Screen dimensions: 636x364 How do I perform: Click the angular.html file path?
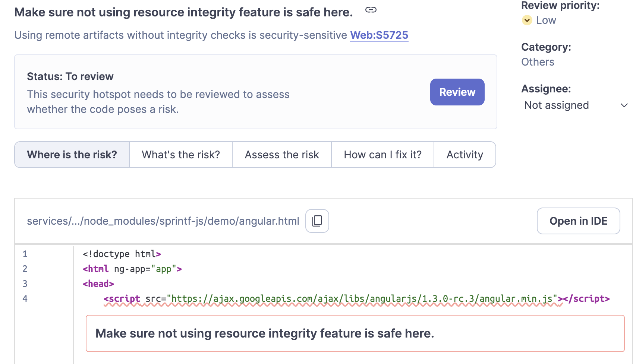pyautogui.click(x=163, y=221)
